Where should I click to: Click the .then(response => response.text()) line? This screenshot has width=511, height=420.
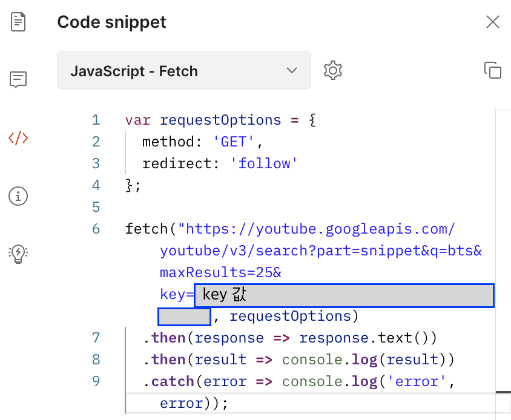click(290, 338)
